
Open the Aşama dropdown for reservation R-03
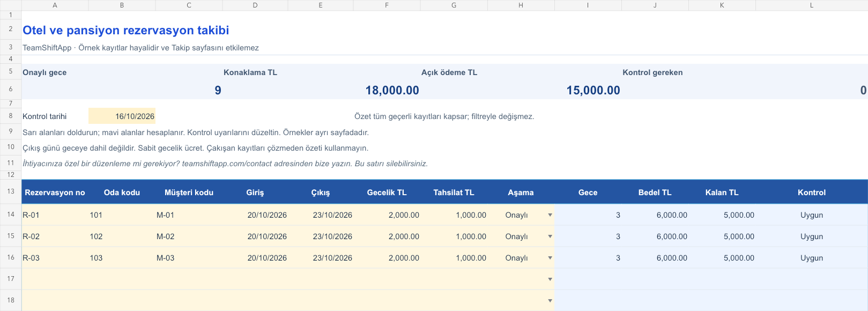550,258
